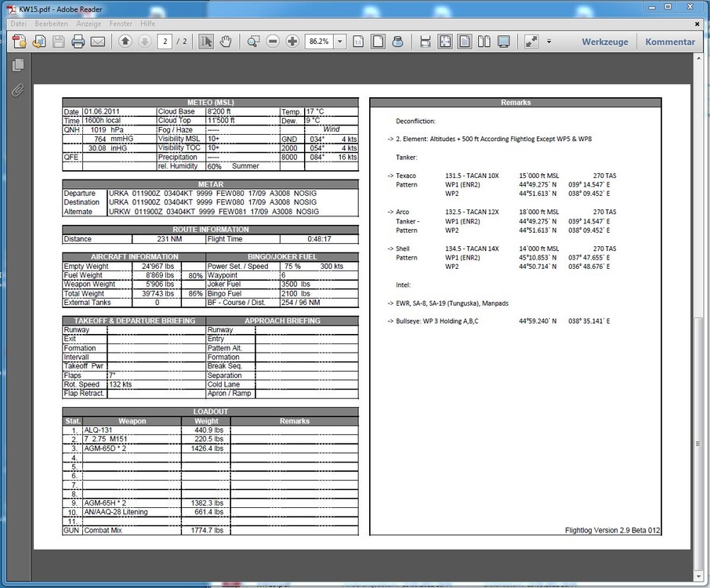
Task: Click the Date value 01.06.2011
Action: click(102, 111)
